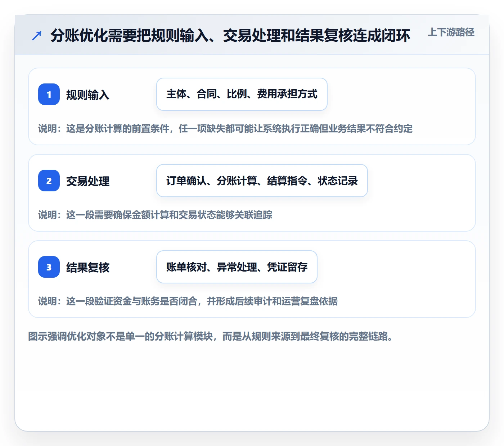
Task: Click the note starting 说明：这是分账计算的前置条件
Action: tap(225, 129)
